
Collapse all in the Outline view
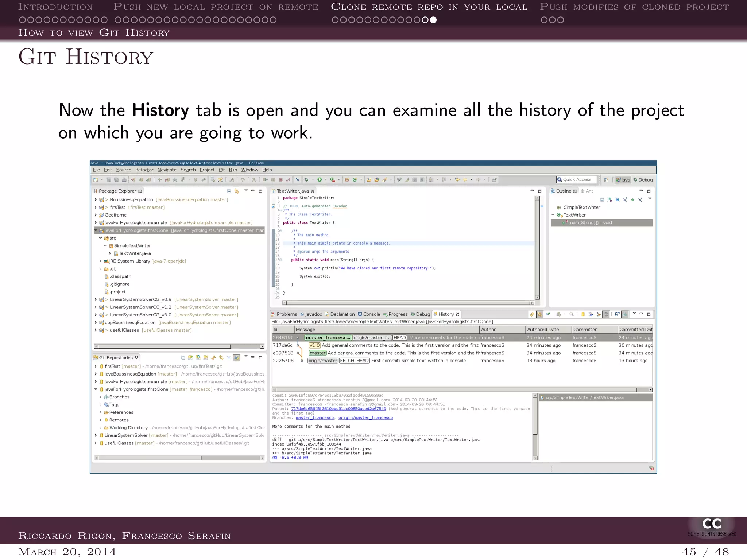click(602, 200)
